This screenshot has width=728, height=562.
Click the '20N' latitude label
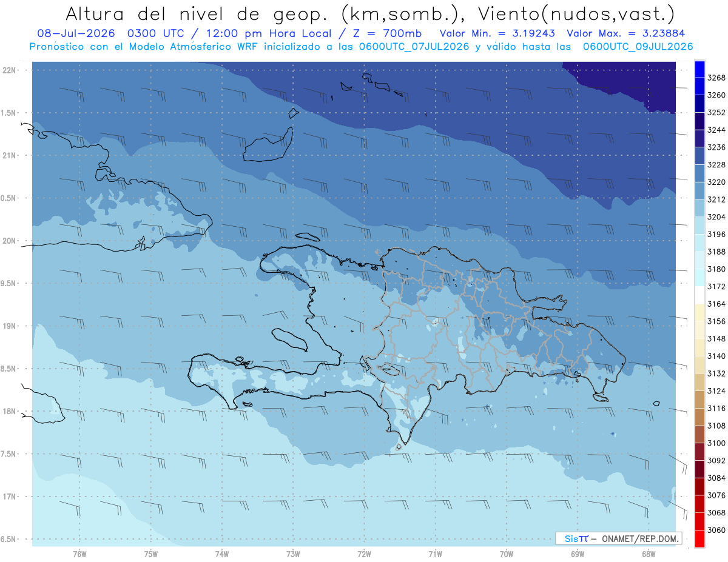(10, 241)
